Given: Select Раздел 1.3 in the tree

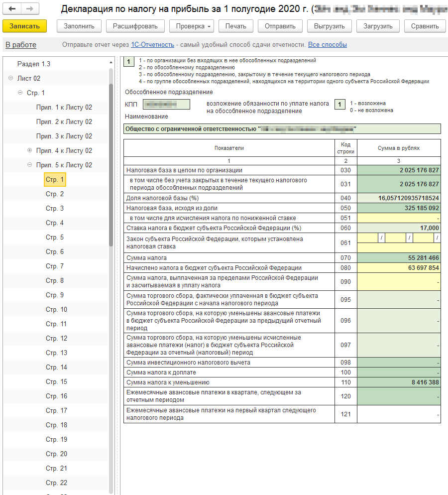Looking at the screenshot, I should coord(34,64).
